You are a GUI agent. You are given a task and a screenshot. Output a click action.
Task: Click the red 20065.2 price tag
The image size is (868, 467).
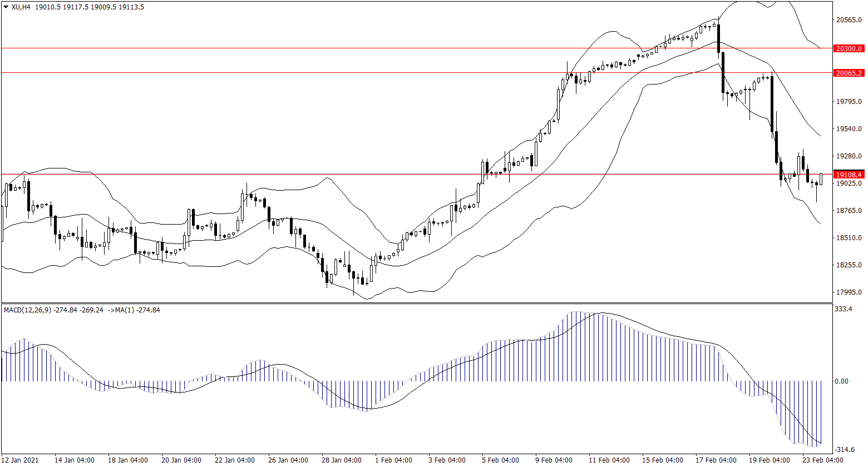pyautogui.click(x=849, y=73)
